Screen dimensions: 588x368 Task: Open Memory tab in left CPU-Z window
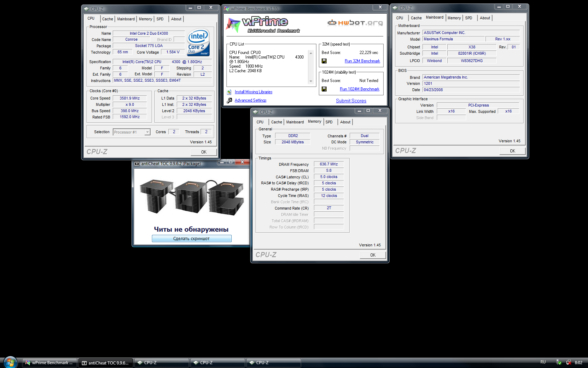pos(145,19)
